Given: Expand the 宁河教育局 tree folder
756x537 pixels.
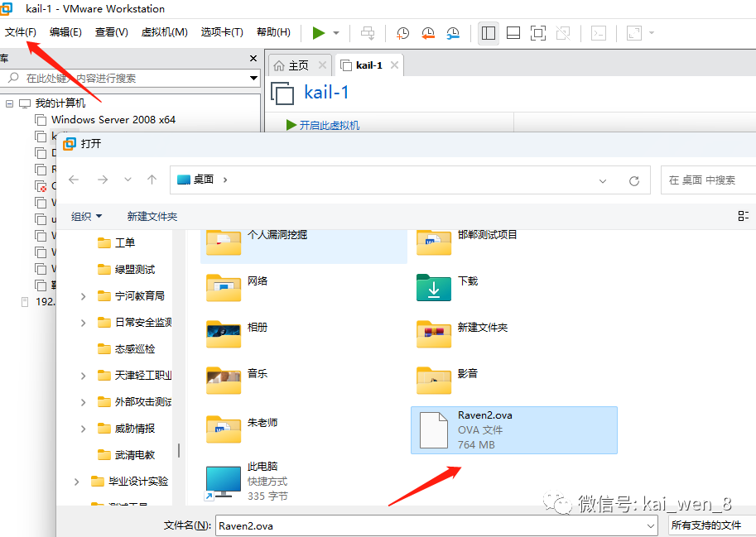Looking at the screenshot, I should tap(83, 296).
